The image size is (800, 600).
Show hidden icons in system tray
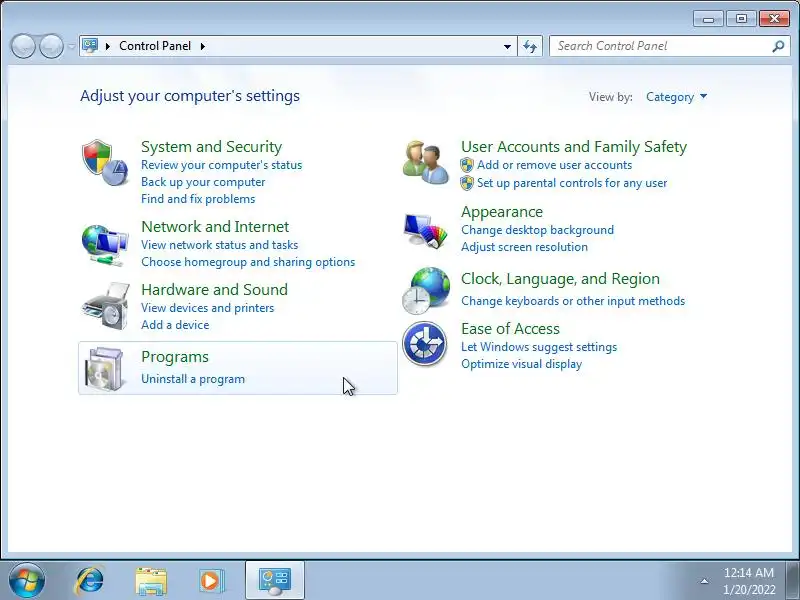click(704, 581)
